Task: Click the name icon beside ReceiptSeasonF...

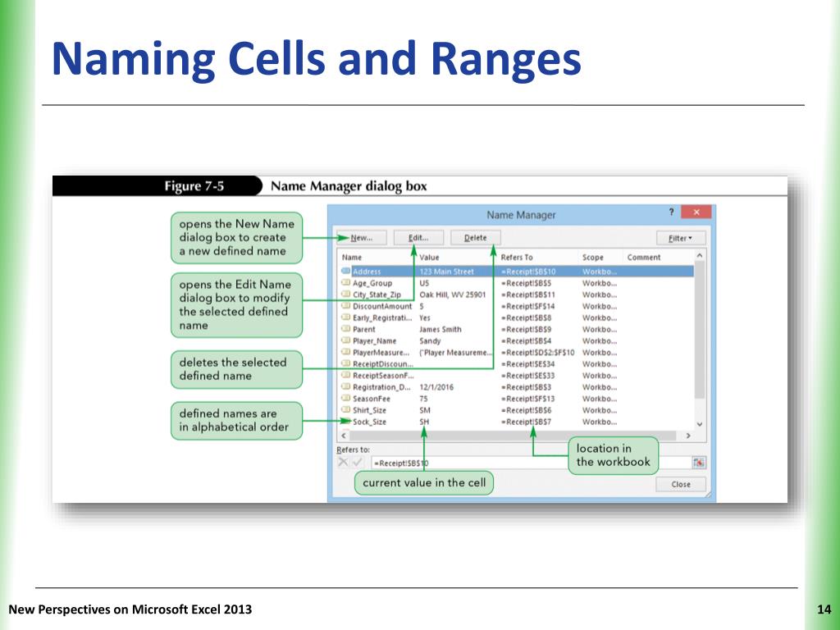Action: point(346,375)
